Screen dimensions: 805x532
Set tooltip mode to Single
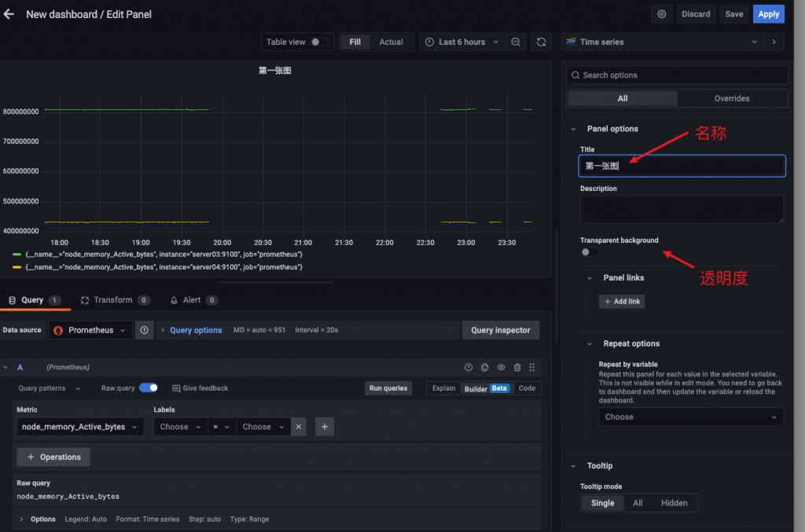pos(602,503)
